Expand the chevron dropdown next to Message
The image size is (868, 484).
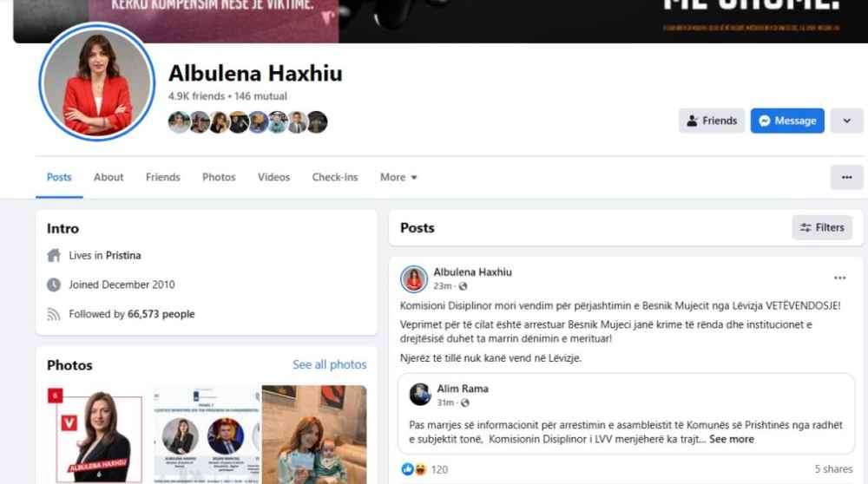(x=846, y=121)
